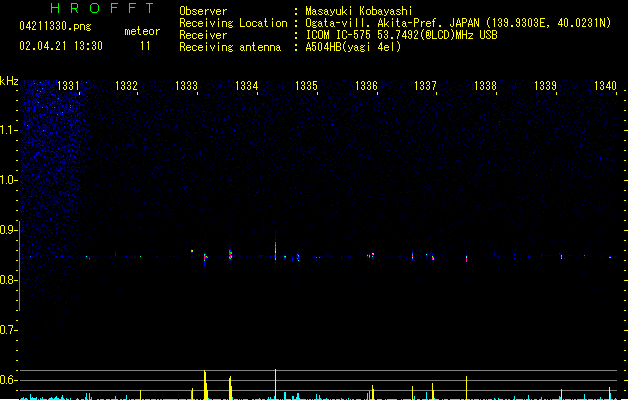Click the 1335 time marker

pos(306,86)
